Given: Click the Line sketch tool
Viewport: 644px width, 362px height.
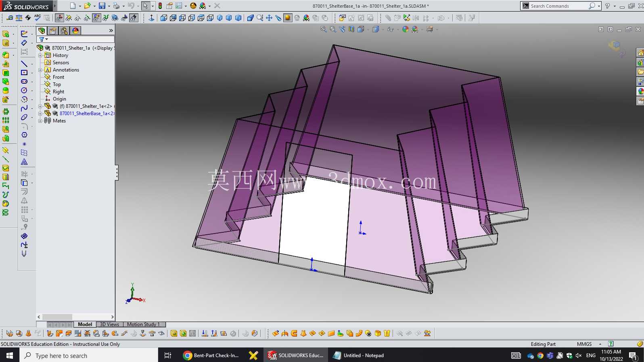Looking at the screenshot, I should point(24,64).
